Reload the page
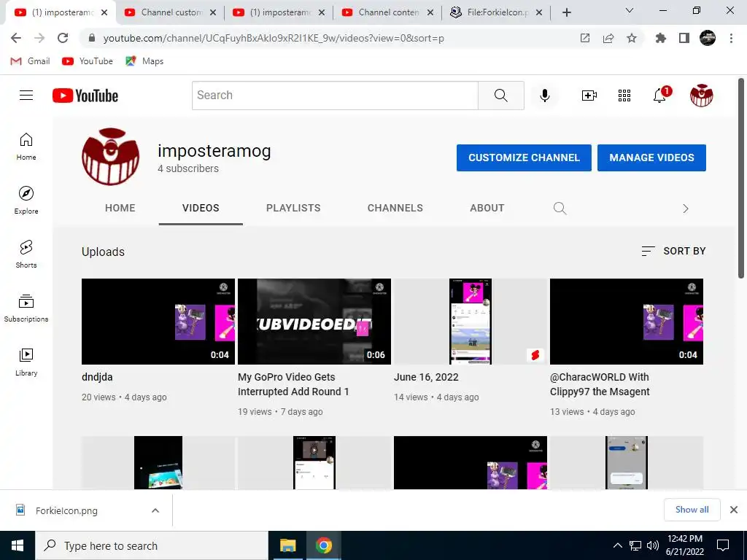The height and width of the screenshot is (560, 747). [63, 38]
